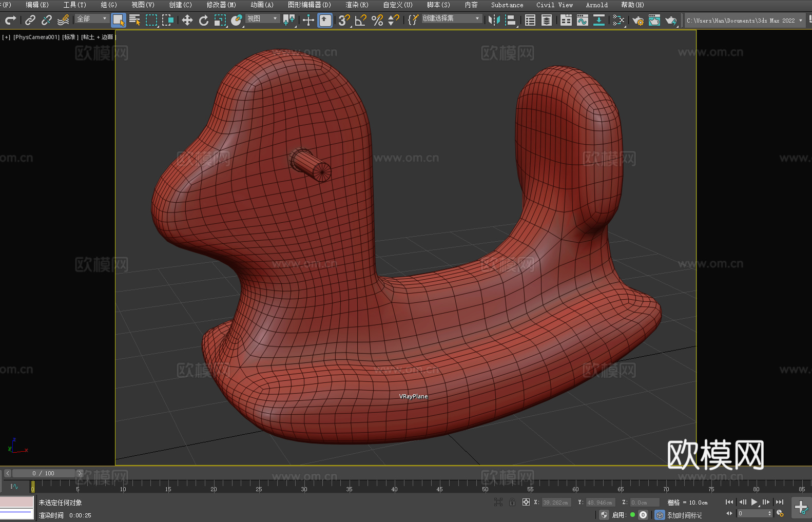
Task: Open the 创建选择集 named selection dropdown
Action: [x=452, y=18]
